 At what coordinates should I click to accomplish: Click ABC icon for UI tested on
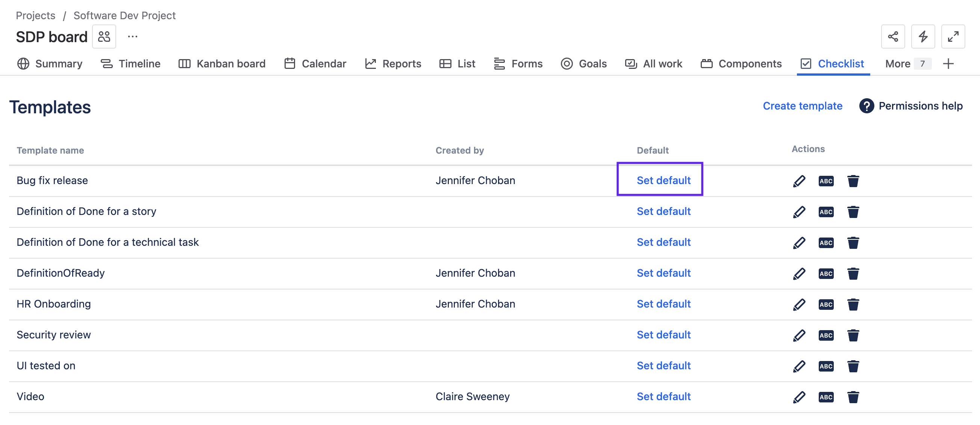[826, 366]
